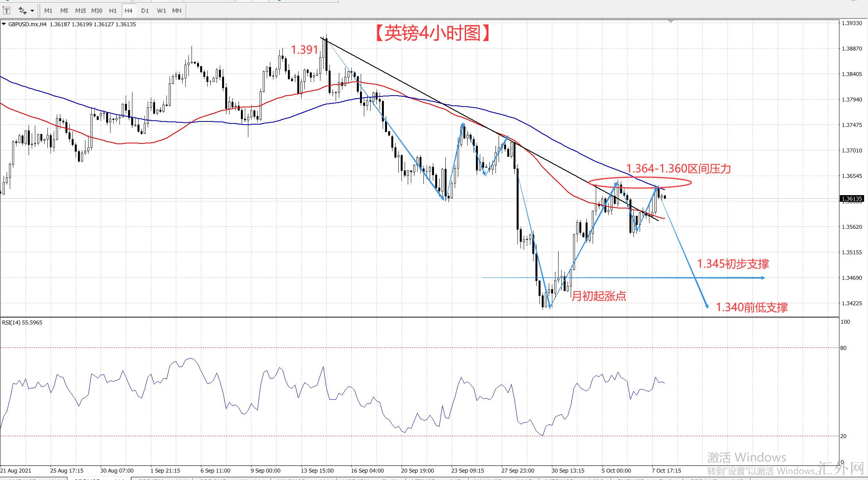Toggle the H4 timeframe button
868x480 pixels.
[128, 11]
